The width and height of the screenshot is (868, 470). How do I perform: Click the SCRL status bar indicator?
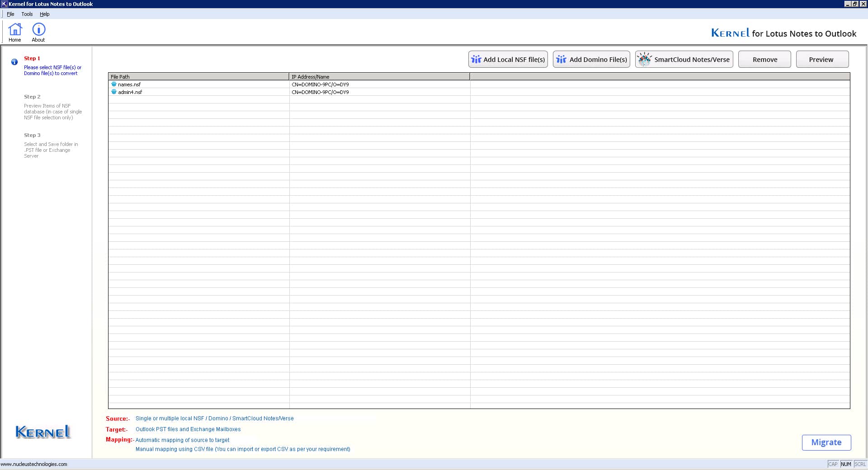tap(860, 464)
